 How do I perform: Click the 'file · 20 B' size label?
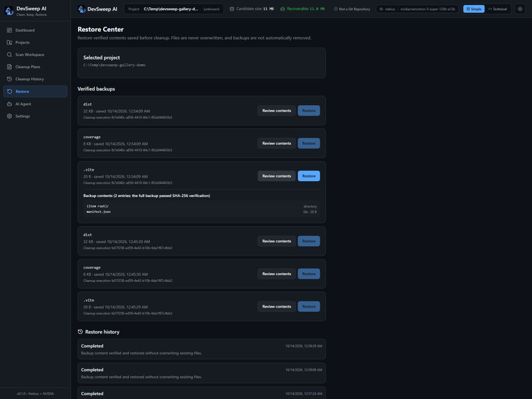click(310, 212)
